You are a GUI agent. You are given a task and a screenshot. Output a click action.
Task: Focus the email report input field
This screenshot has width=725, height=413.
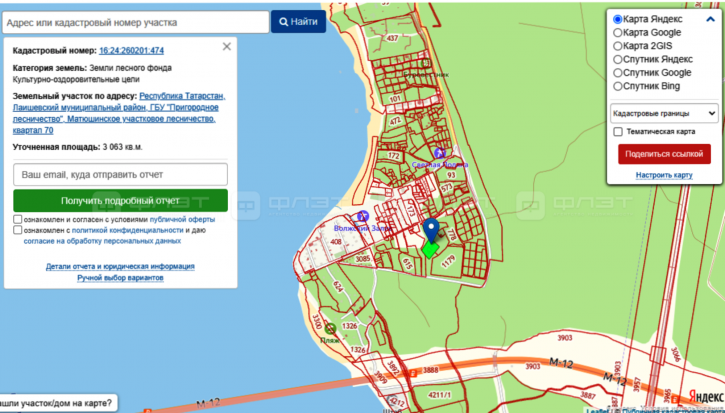pos(120,175)
